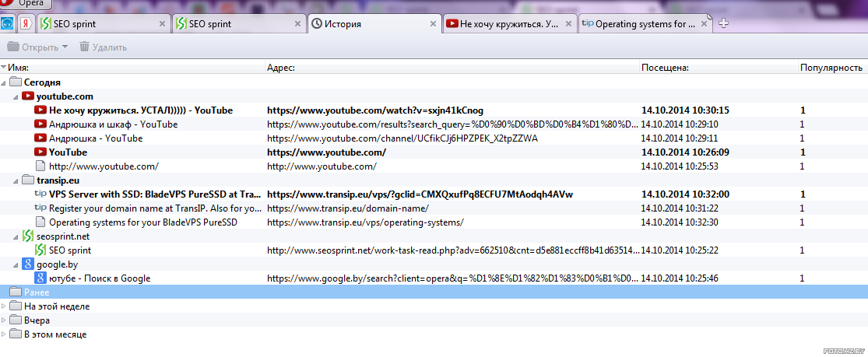Click the YouTube icon beside the bold 'YouTube' row

pos(40,152)
